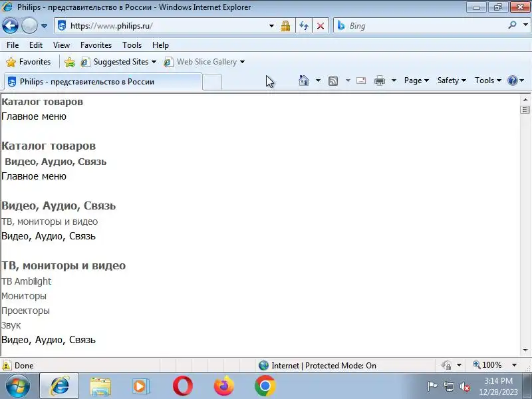Image resolution: width=532 pixels, height=399 pixels.
Task: Go back with the Back arrow button
Action: click(10, 25)
